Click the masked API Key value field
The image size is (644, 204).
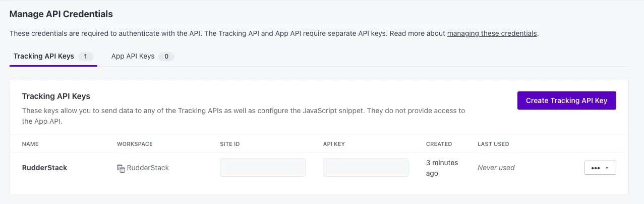365,168
